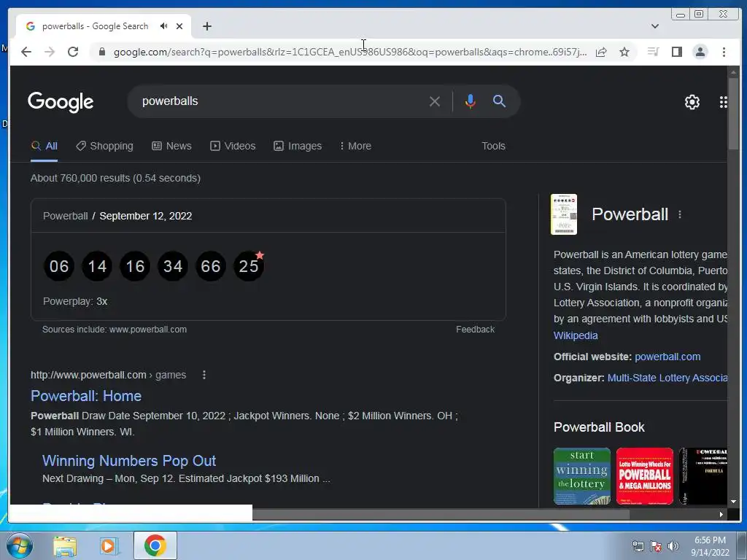
Task: Open Winning Numbers Pop Out link
Action: 129,461
